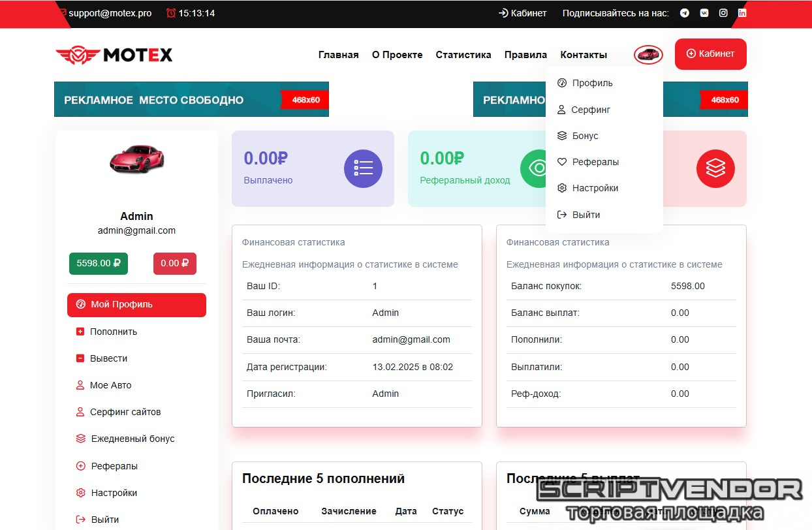Click the left Рекламное место свободно banner
This screenshot has height=530, width=812.
(x=191, y=99)
